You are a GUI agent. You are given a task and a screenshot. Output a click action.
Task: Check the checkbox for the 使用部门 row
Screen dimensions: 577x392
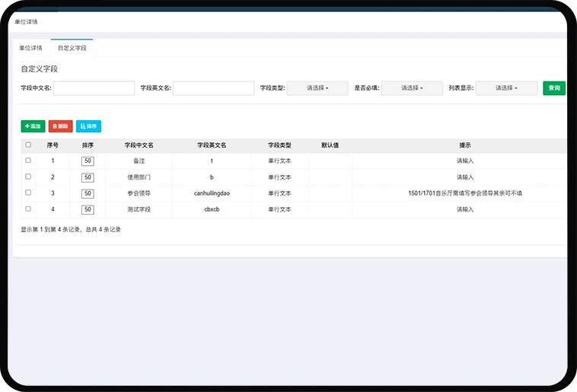point(28,177)
